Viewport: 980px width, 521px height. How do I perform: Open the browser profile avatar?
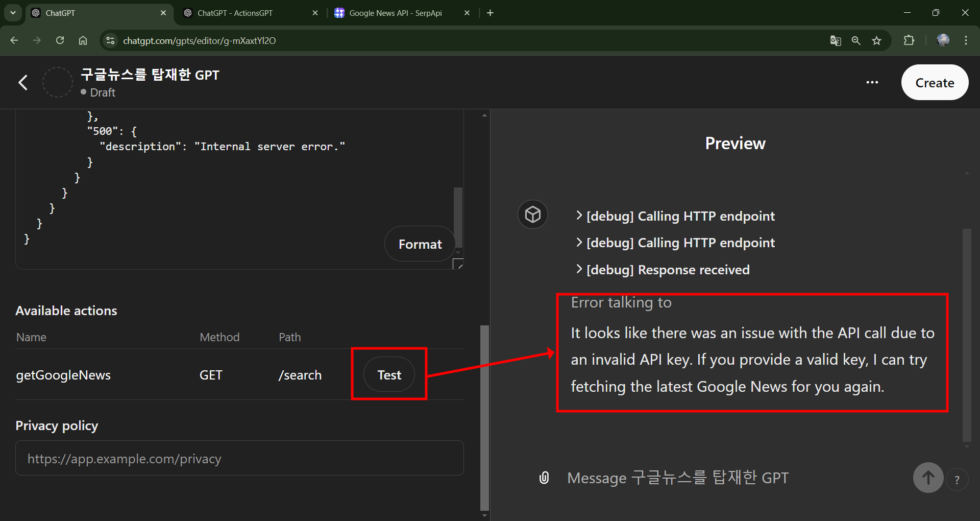943,40
